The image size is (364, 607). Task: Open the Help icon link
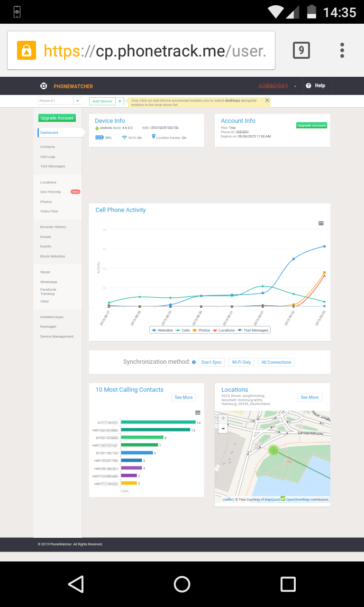point(309,86)
